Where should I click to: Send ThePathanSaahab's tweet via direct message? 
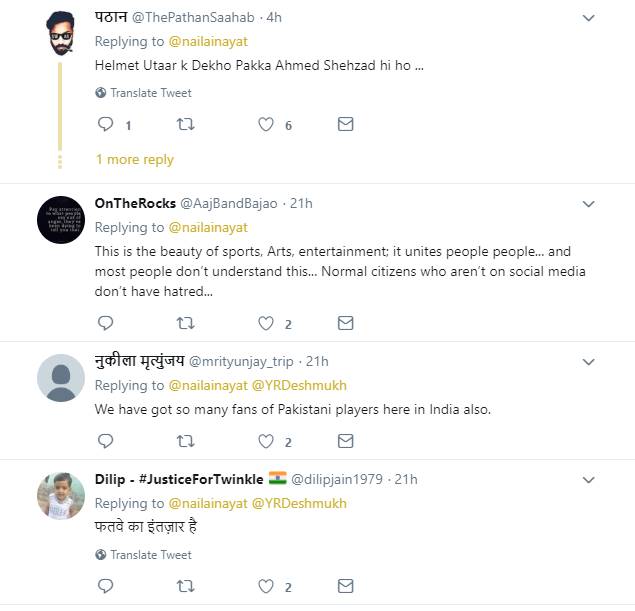[x=345, y=125]
